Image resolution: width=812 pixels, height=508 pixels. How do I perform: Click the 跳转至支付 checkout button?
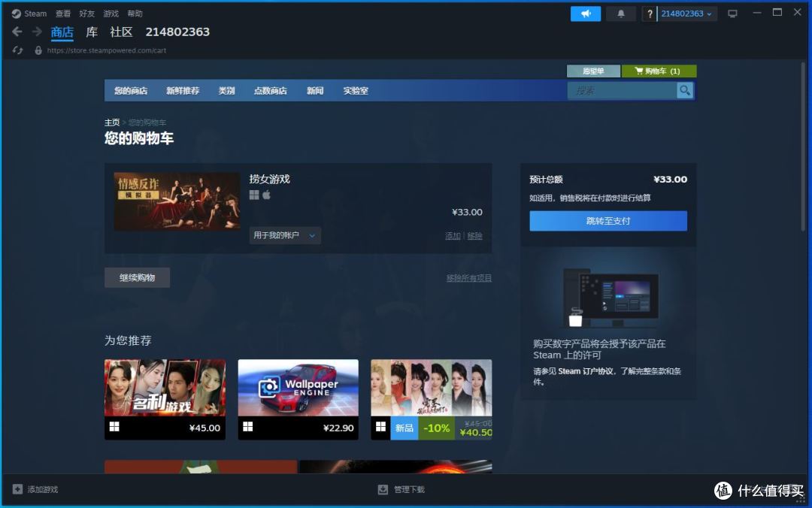tap(608, 221)
